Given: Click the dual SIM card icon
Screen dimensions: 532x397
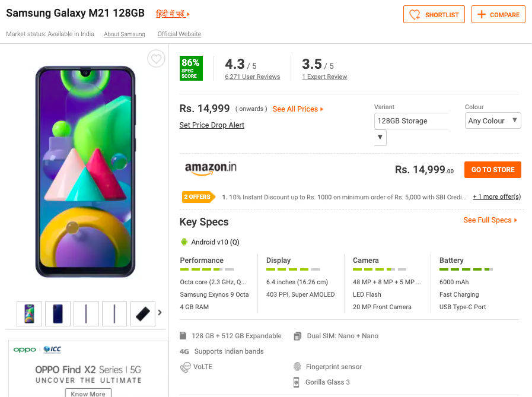Looking at the screenshot, I should [x=297, y=336].
